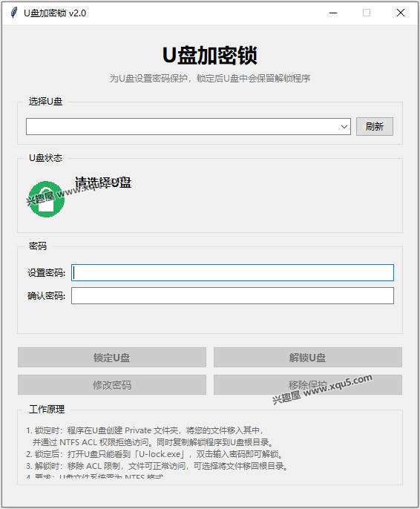Image resolution: width=420 pixels, height=509 pixels.
Task: Click the 确认密码: label
Action: pyautogui.click(x=46, y=296)
